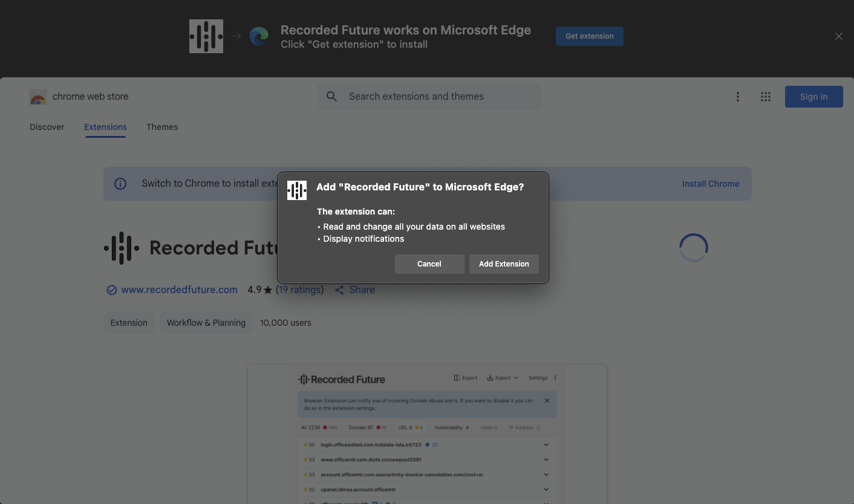This screenshot has height=504, width=854.
Task: Click Get extension in the banner
Action: [x=589, y=36]
